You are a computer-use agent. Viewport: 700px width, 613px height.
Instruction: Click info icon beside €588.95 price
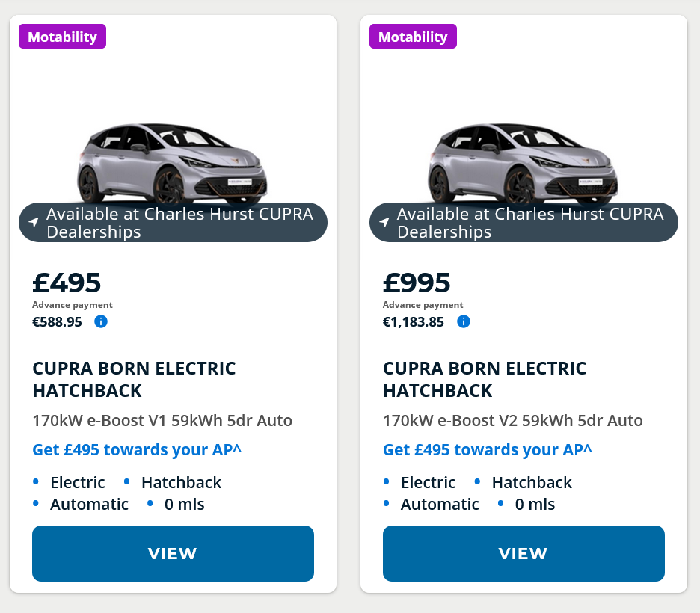coord(101,321)
